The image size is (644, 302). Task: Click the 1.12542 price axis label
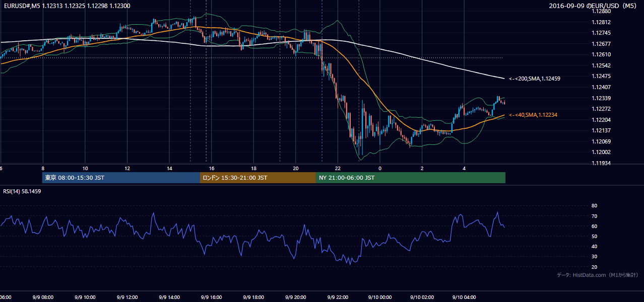coord(602,65)
